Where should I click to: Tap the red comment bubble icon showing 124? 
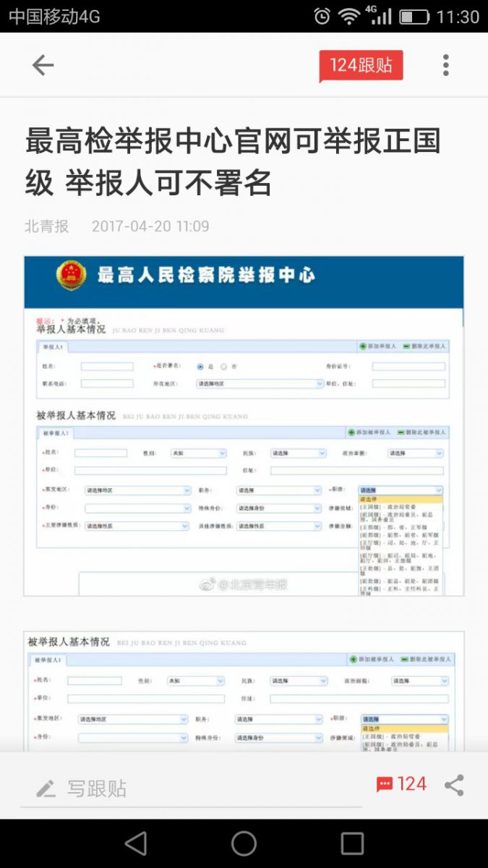pyautogui.click(x=385, y=785)
